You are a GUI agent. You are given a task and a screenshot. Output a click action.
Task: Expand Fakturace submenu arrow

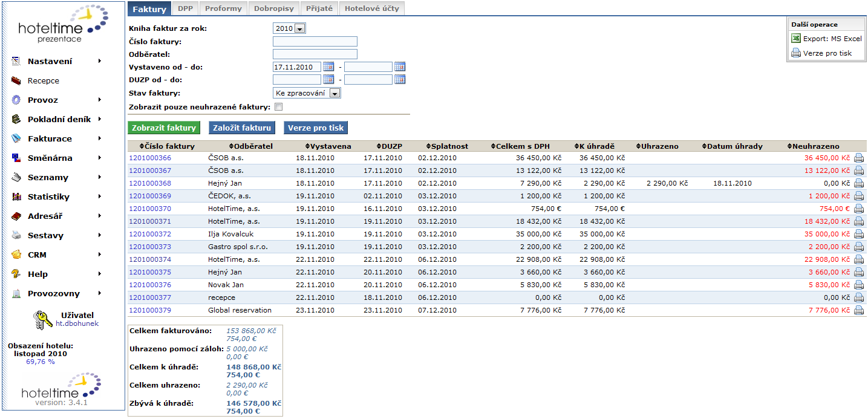99,138
